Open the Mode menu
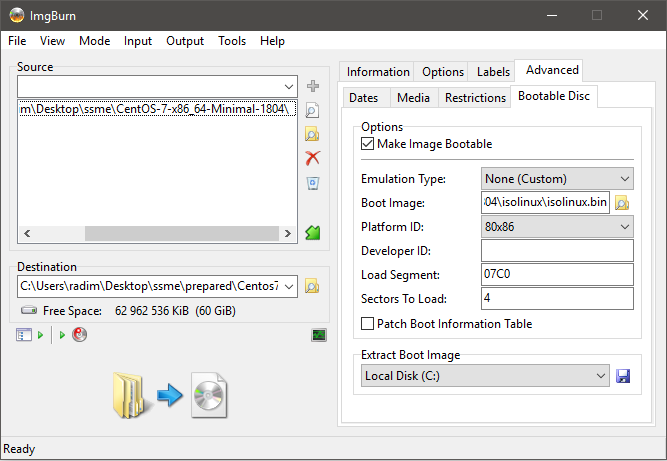 [95, 41]
